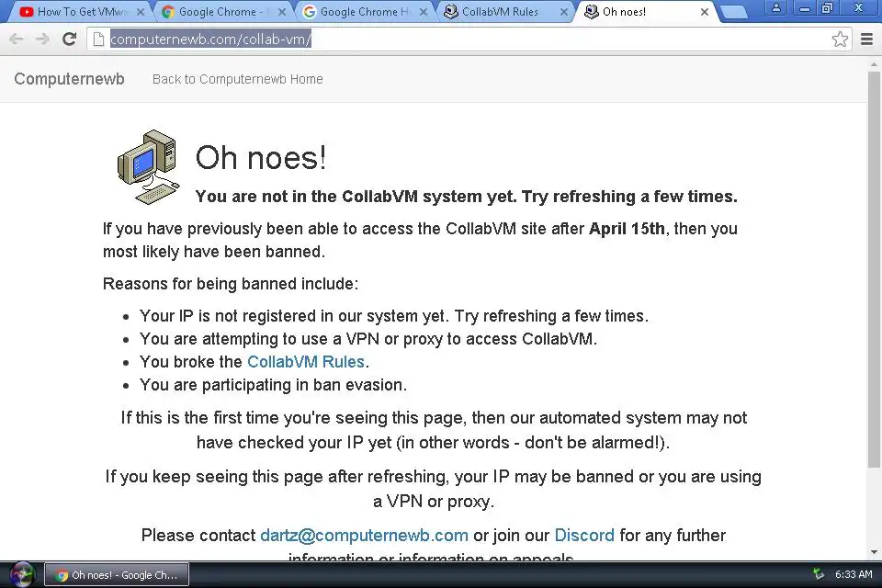Bookmark this page with the star icon
Viewport: 882px width, 588px height.
(x=840, y=39)
